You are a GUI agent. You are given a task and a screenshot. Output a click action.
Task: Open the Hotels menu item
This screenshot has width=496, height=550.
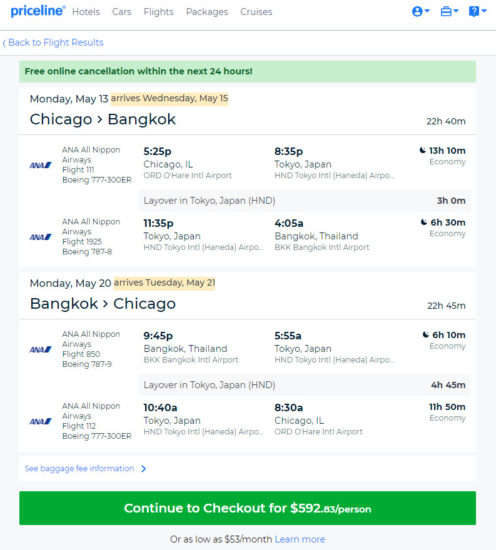pos(86,12)
